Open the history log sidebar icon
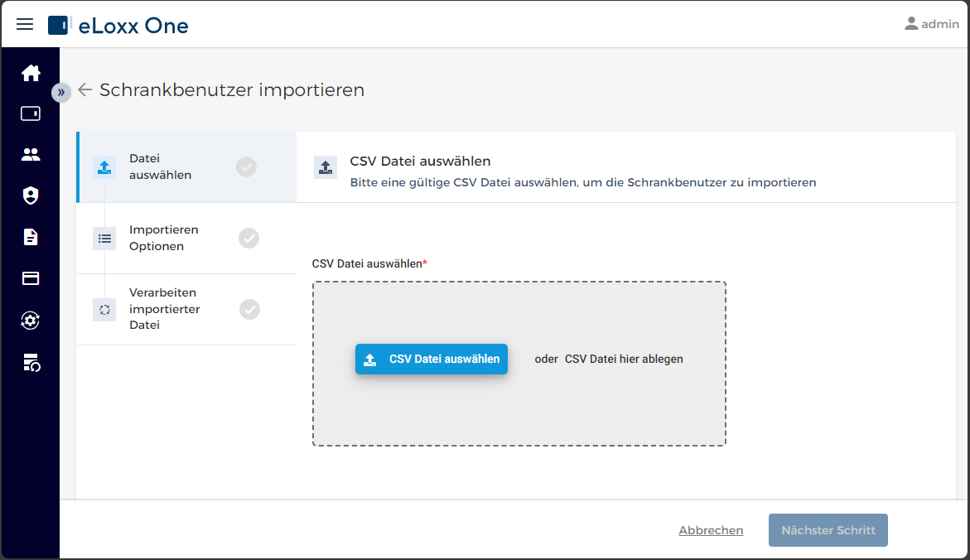This screenshot has width=970, height=560. (x=31, y=363)
